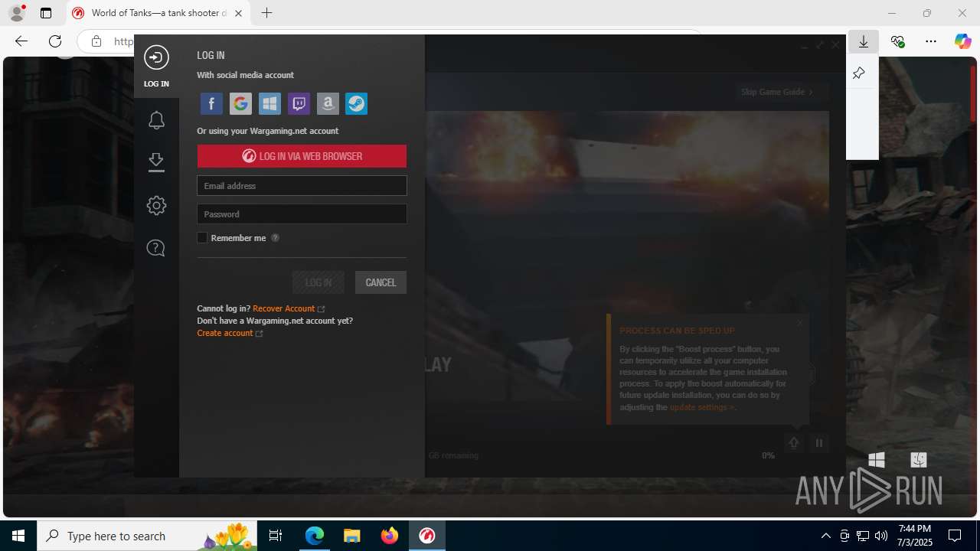Open downloads icon in launcher sidebar
The image size is (980, 551).
point(156,162)
